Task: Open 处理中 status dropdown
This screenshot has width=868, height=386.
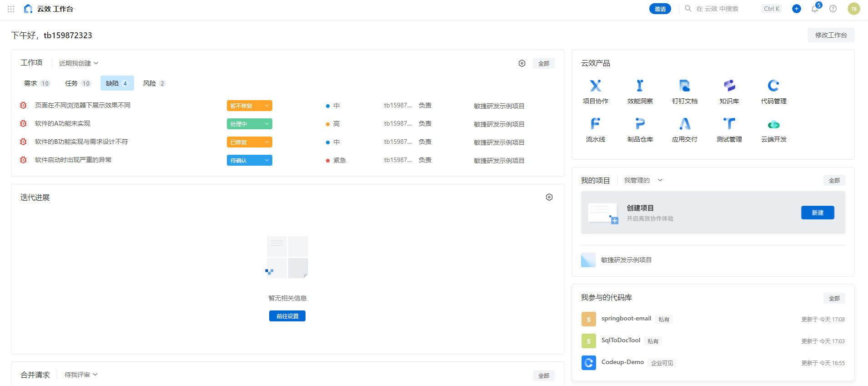Action: coord(249,124)
